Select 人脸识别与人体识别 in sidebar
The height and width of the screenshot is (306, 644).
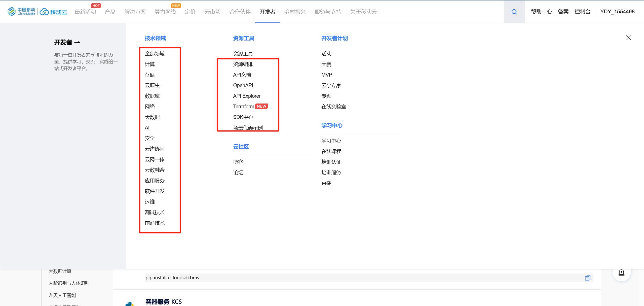[69, 283]
